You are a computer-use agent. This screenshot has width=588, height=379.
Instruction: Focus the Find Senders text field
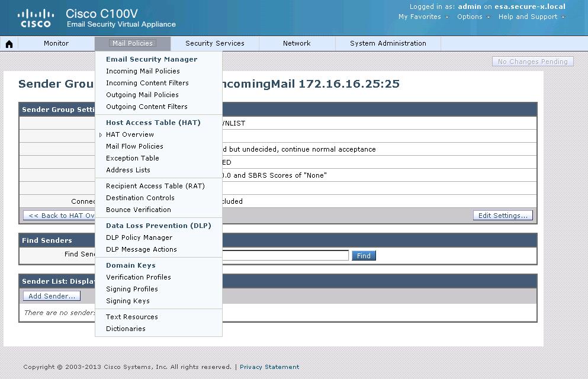point(285,255)
